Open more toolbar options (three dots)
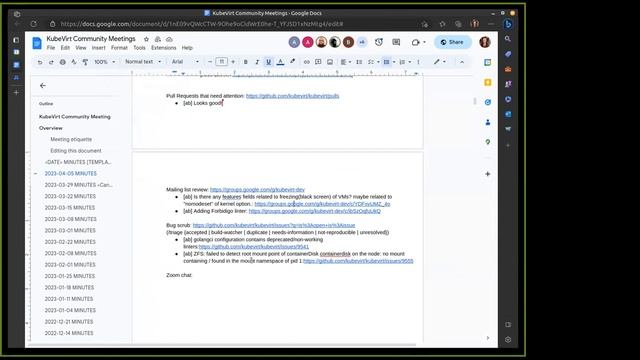 click(x=418, y=62)
